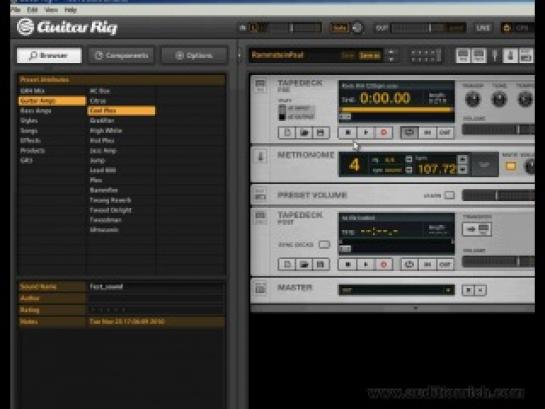
Task: Show the Tuner with the tuning fork icon
Action: point(495,56)
